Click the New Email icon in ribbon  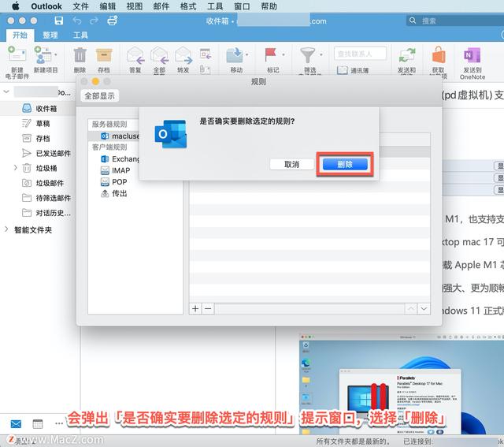pyautogui.click(x=17, y=54)
